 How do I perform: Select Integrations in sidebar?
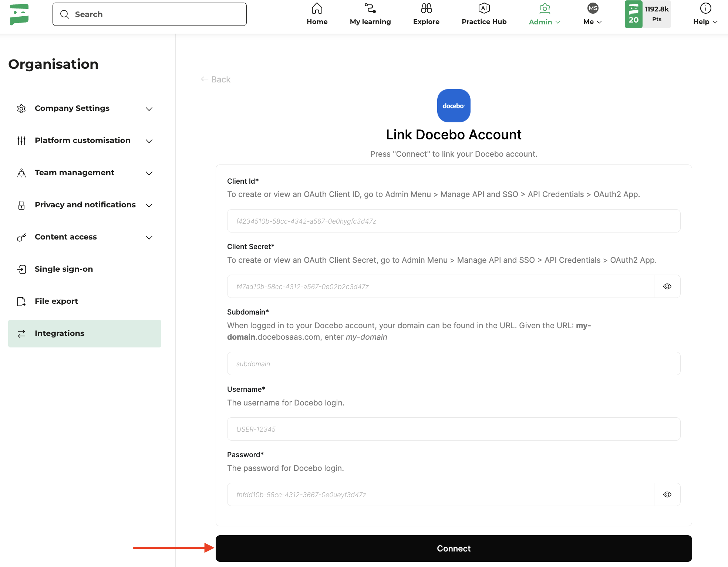(x=85, y=333)
